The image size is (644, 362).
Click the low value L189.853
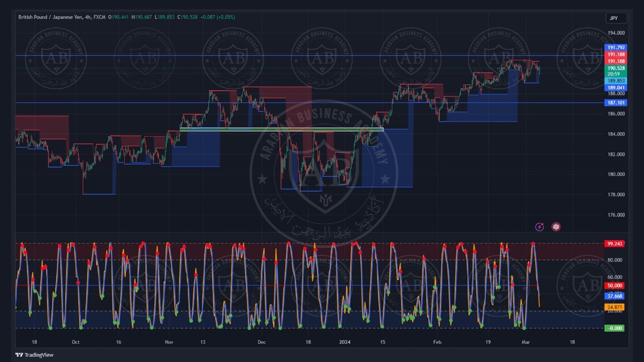[x=165, y=17]
